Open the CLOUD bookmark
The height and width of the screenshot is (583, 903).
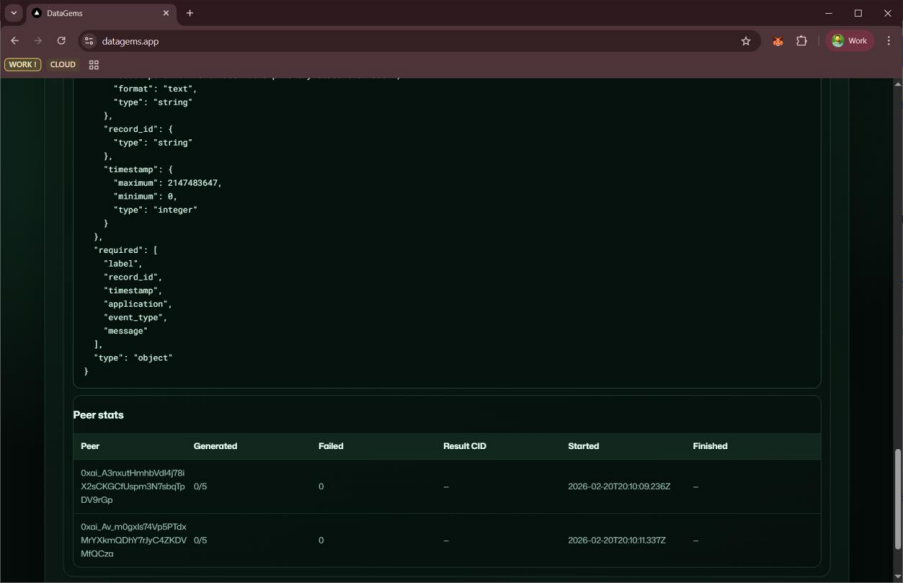click(x=62, y=63)
